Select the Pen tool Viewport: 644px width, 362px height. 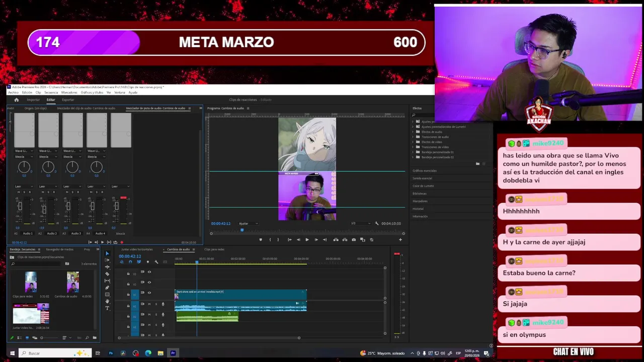107,288
